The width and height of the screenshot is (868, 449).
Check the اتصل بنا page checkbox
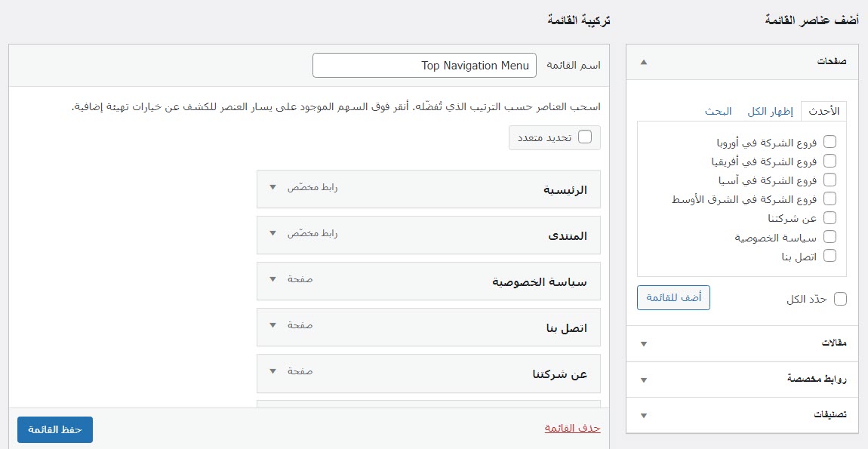830,255
